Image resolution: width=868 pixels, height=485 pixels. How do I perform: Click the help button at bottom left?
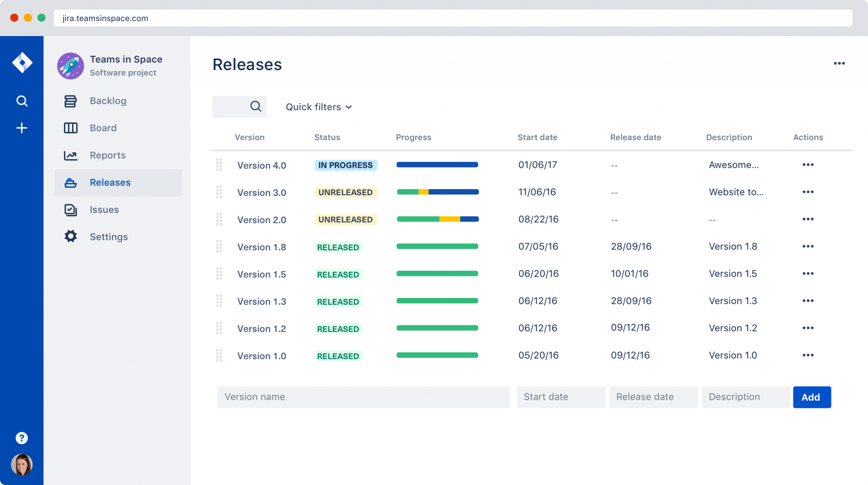22,438
